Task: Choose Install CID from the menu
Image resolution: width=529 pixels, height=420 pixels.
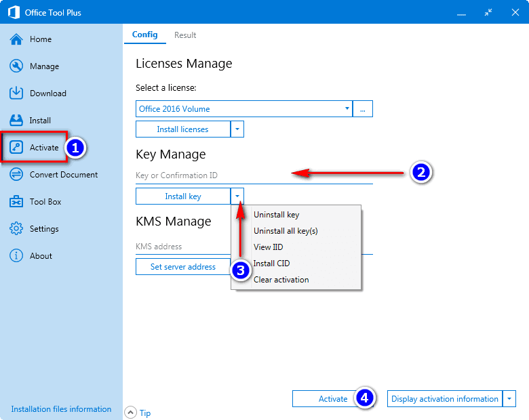Action: coord(271,264)
